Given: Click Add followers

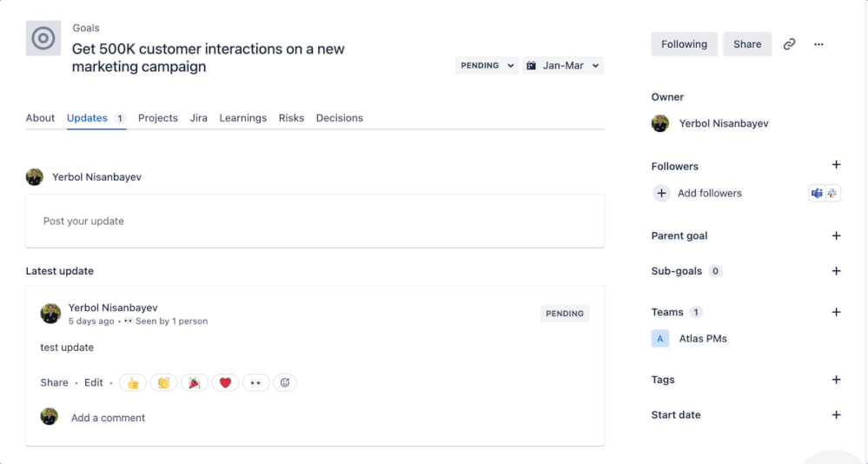Looking at the screenshot, I should click(x=710, y=193).
